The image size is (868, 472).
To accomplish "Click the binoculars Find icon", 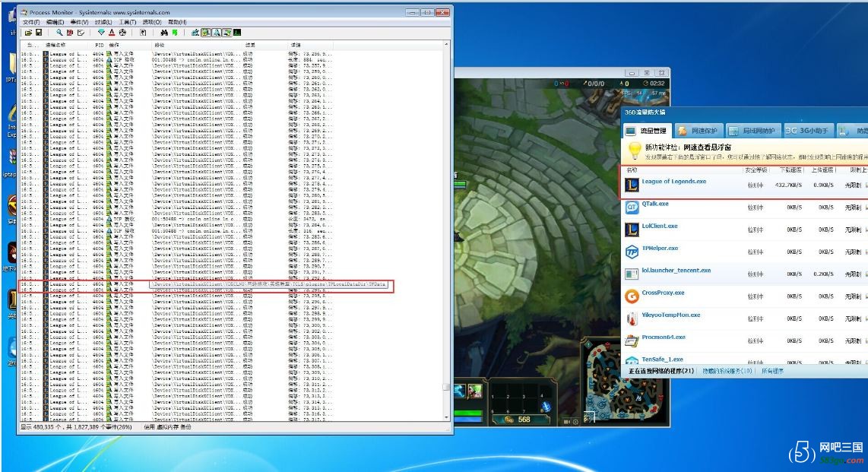I will 164,33.
